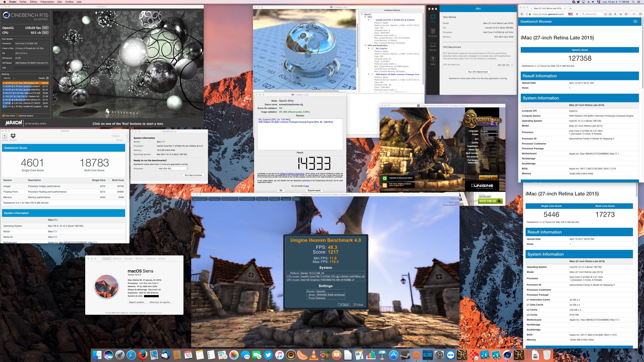Viewport: 644px width, 362px height.
Task: Switch to the Stockage tab in About This Mac
Action: point(128,259)
